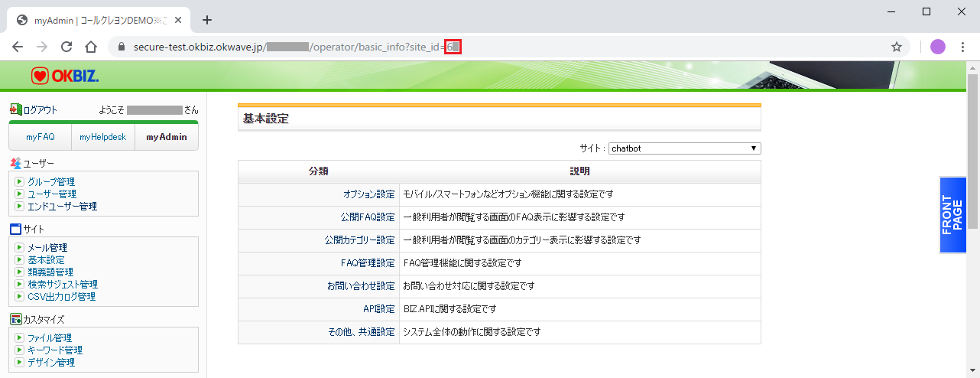Click the padlock site security icon

pos(121,47)
